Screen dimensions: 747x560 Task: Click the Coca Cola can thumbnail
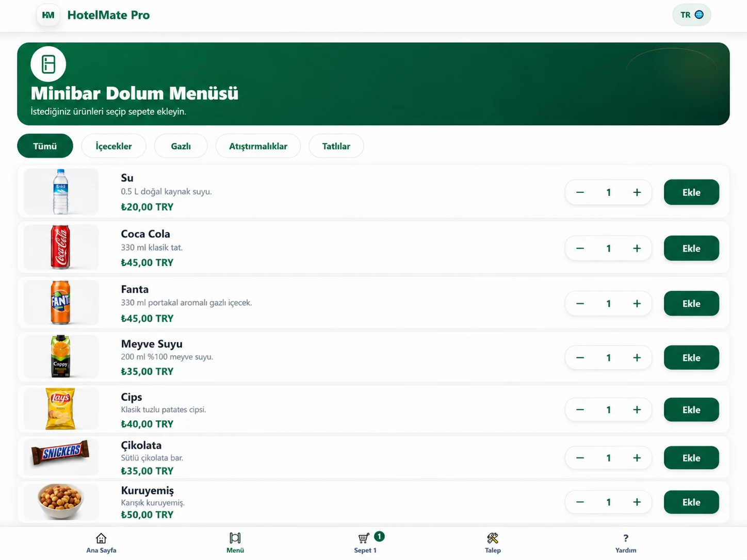click(x=61, y=247)
